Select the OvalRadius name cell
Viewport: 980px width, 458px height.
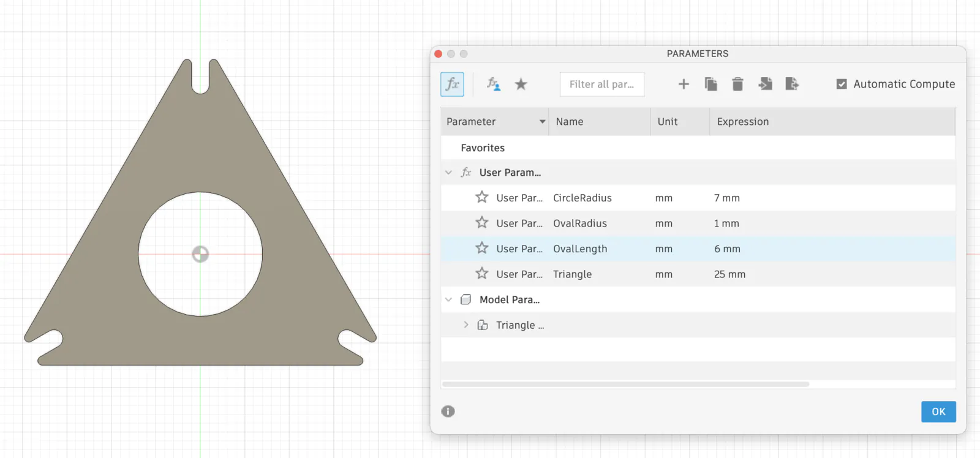click(x=580, y=223)
